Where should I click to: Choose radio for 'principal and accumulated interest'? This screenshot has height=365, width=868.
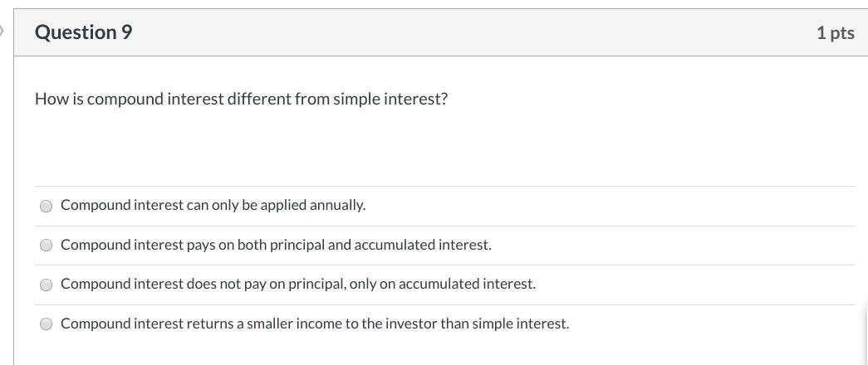tap(47, 246)
